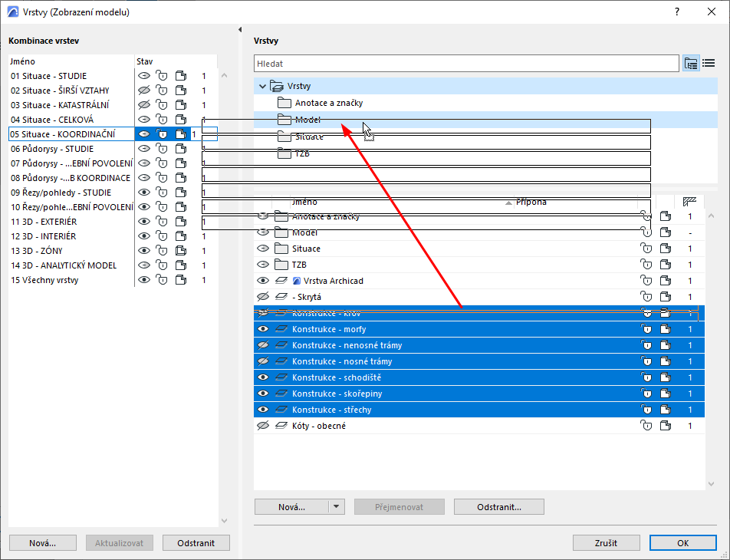
Task: Click the Hledat search field
Action: [x=466, y=64]
